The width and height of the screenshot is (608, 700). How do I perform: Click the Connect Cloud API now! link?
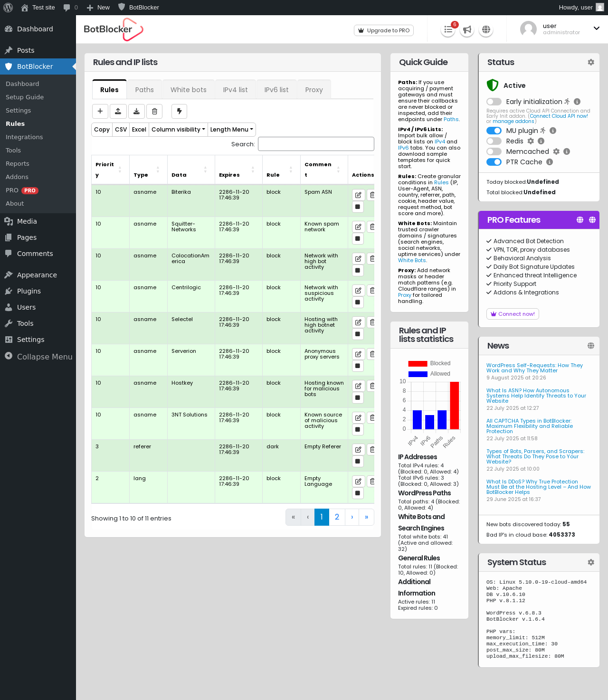559,116
